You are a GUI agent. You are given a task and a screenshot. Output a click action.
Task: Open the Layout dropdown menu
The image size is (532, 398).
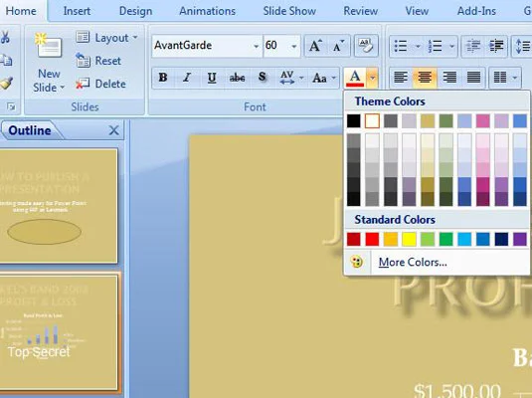click(107, 38)
